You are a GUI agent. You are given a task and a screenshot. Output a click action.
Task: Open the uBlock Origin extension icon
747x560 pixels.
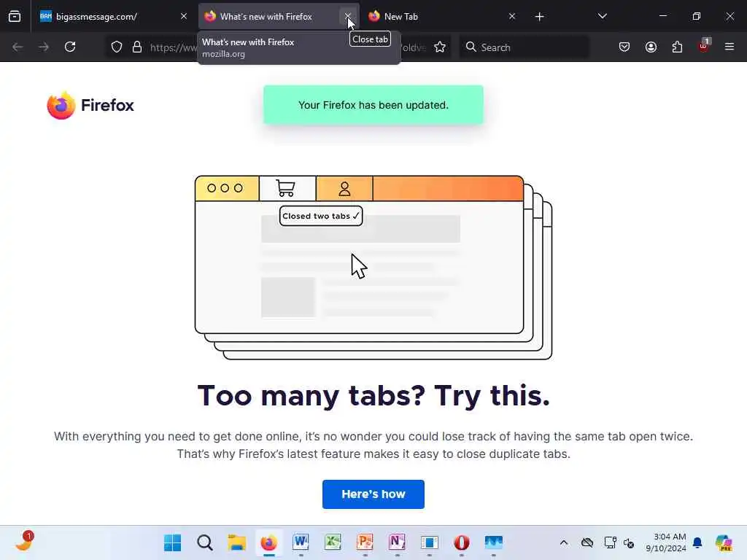704,46
